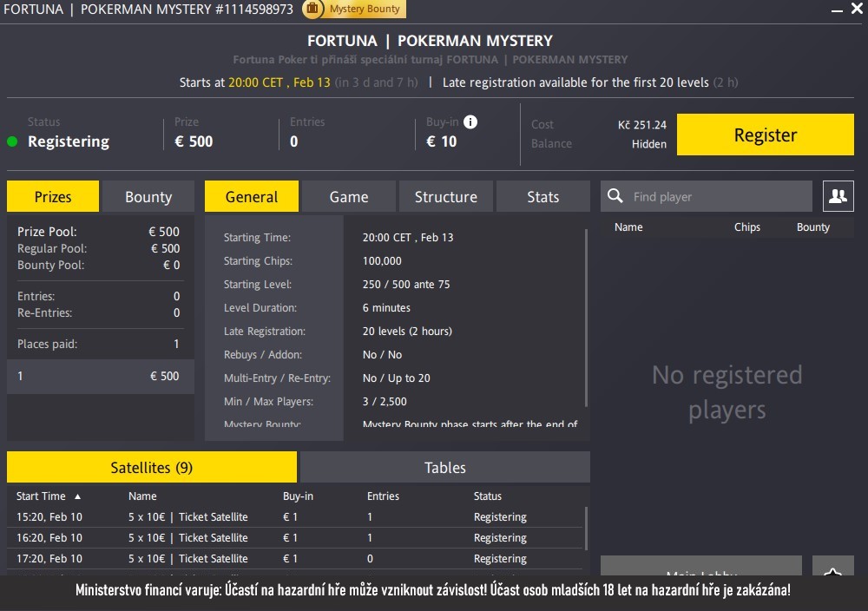Sort satellites by the Buy-in header
This screenshot has width=868, height=611.
(x=298, y=496)
